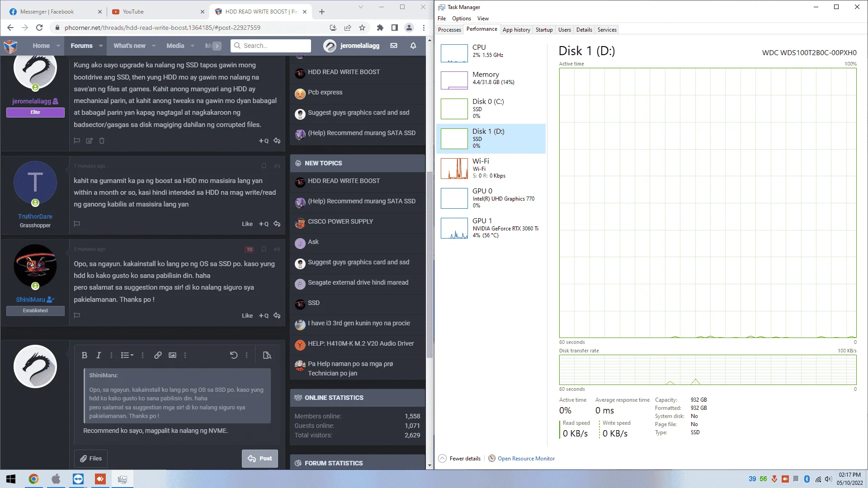Screen dimensions: 868x488
Task: Open TruthorDare user profile
Action: point(35,216)
